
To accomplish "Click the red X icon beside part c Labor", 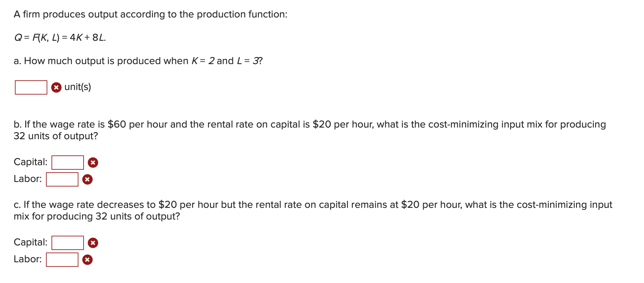I will [87, 260].
